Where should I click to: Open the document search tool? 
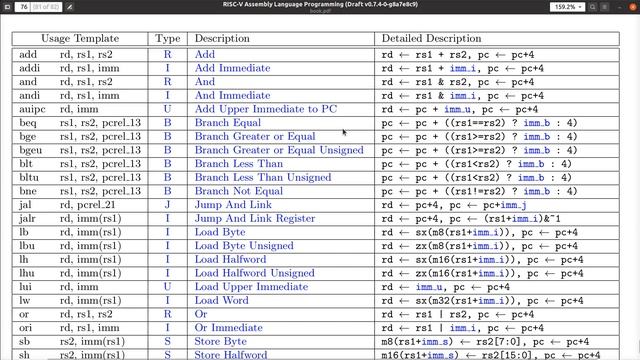tap(593, 7)
